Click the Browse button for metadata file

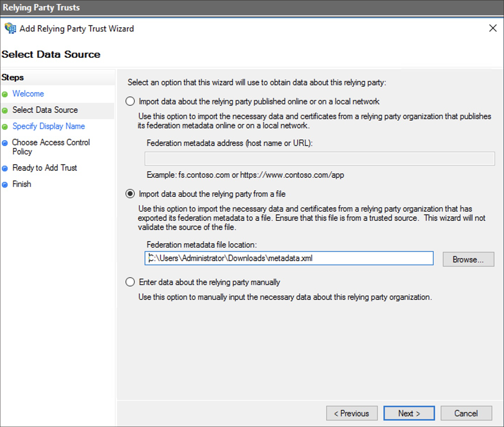click(468, 260)
